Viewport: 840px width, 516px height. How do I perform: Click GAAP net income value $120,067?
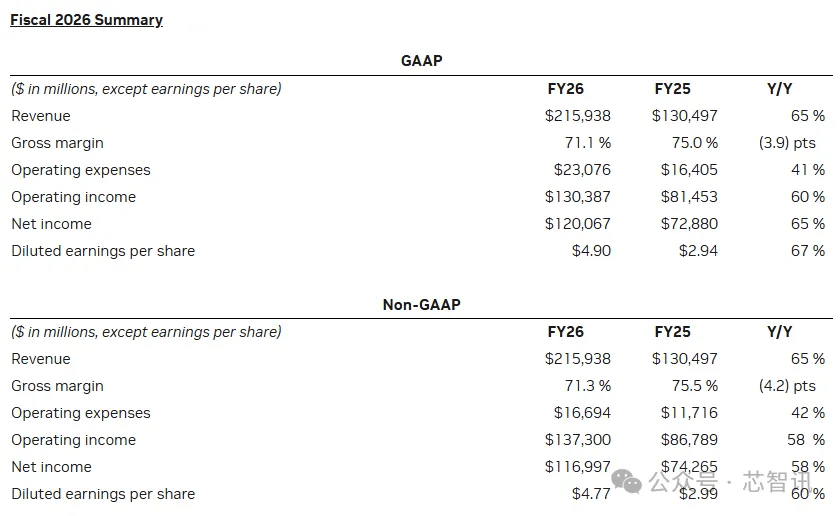click(577, 224)
